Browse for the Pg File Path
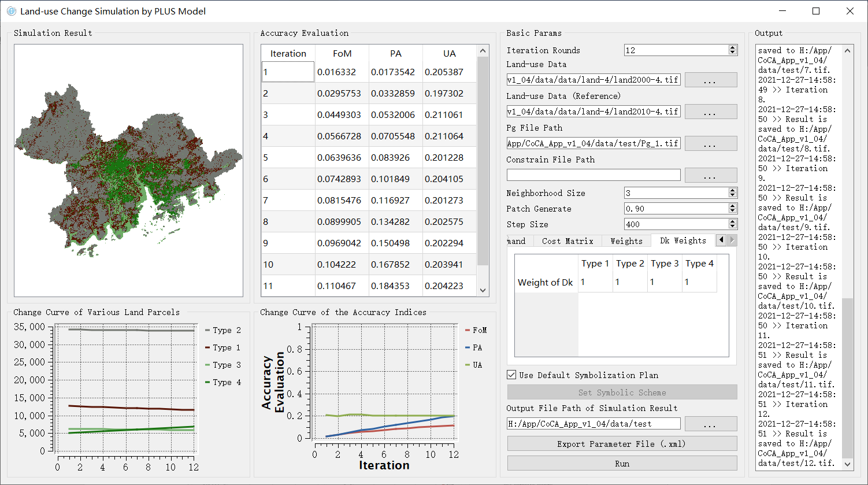Image resolution: width=868 pixels, height=485 pixels. click(x=710, y=143)
